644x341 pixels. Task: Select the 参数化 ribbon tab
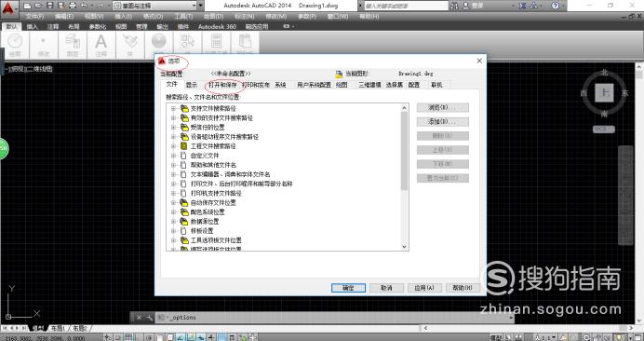tap(98, 26)
